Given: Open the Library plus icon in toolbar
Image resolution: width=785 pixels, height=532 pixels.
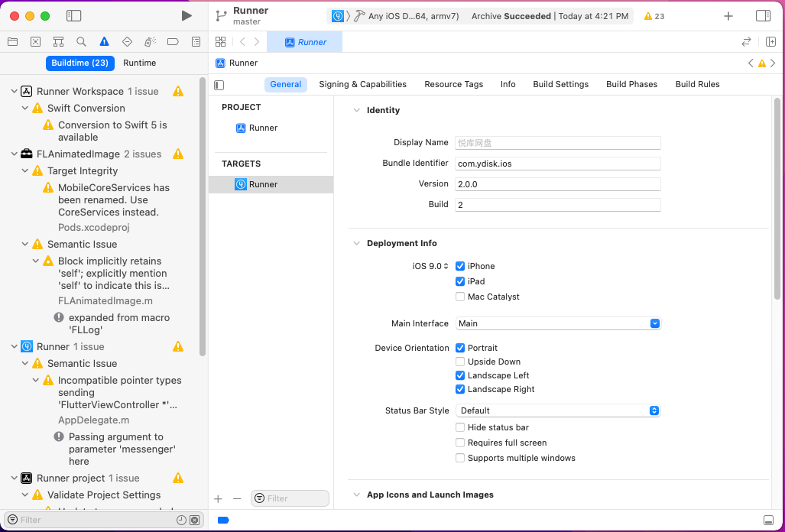Looking at the screenshot, I should coord(728,15).
